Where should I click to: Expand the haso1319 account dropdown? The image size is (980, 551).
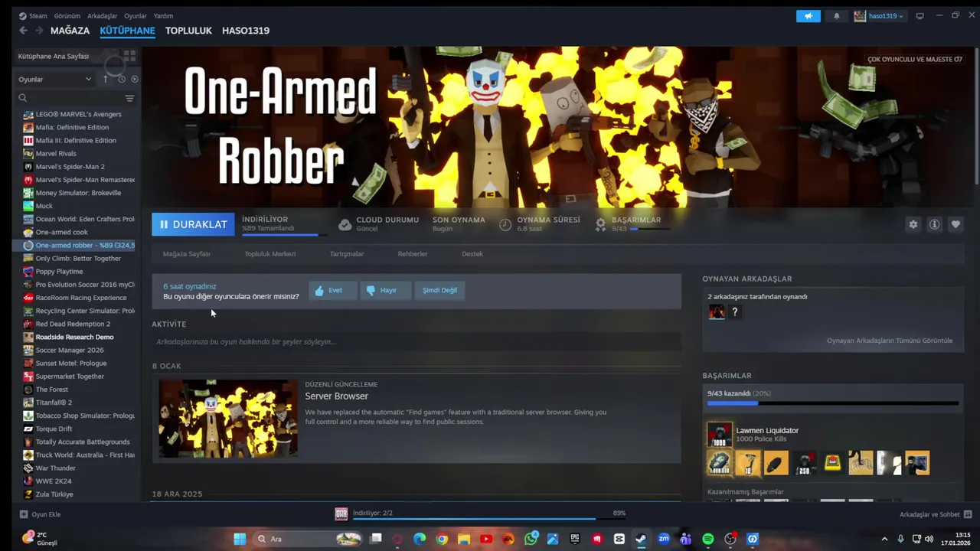click(x=879, y=16)
